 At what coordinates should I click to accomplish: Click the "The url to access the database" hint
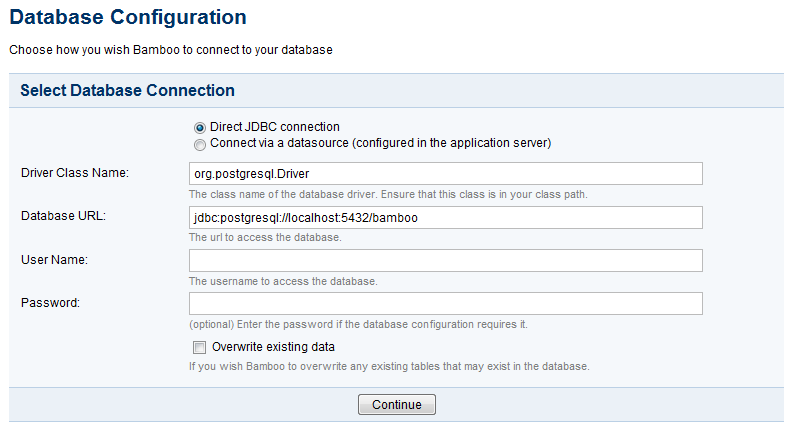point(265,237)
